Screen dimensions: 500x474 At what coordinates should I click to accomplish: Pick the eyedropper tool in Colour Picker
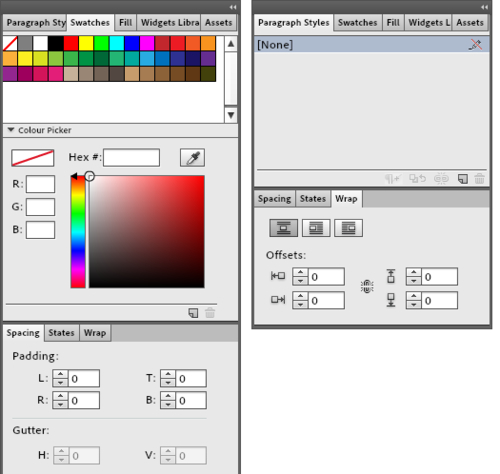click(x=192, y=158)
